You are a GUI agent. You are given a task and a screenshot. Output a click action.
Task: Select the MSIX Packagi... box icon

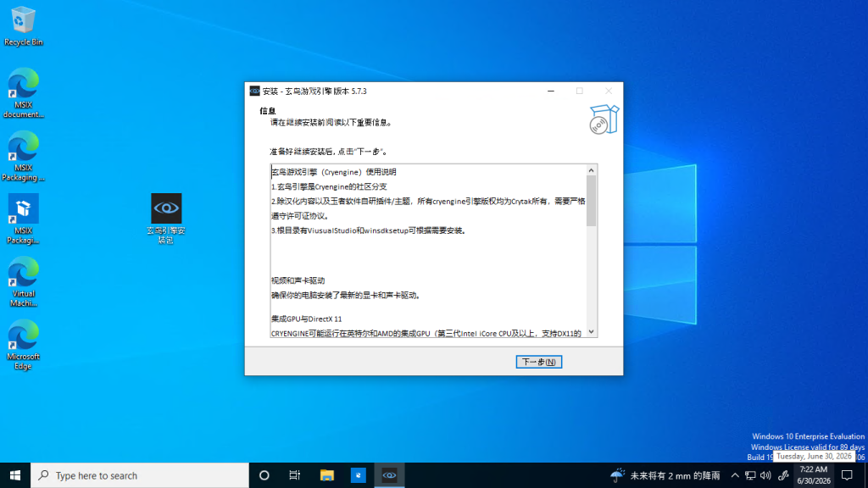[23, 219]
